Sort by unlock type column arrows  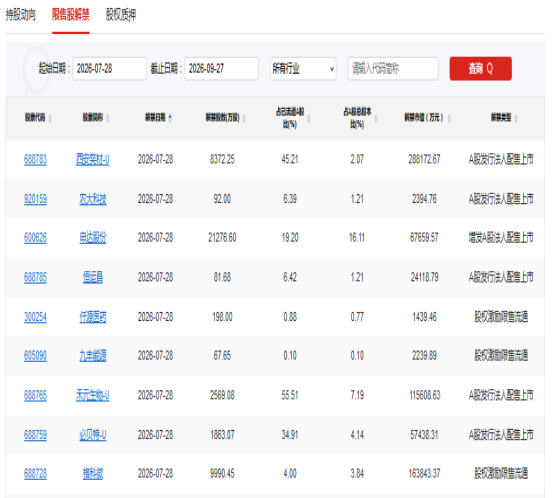(516, 118)
